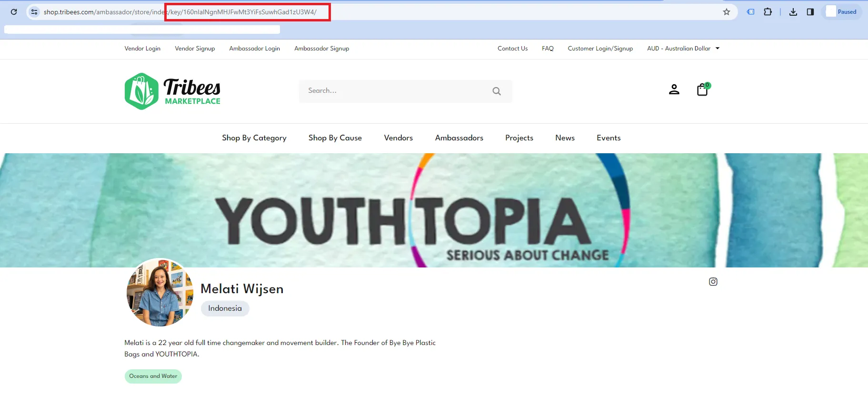This screenshot has height=395, width=868.
Task: Open Customer Login/Signup
Action: (x=600, y=49)
